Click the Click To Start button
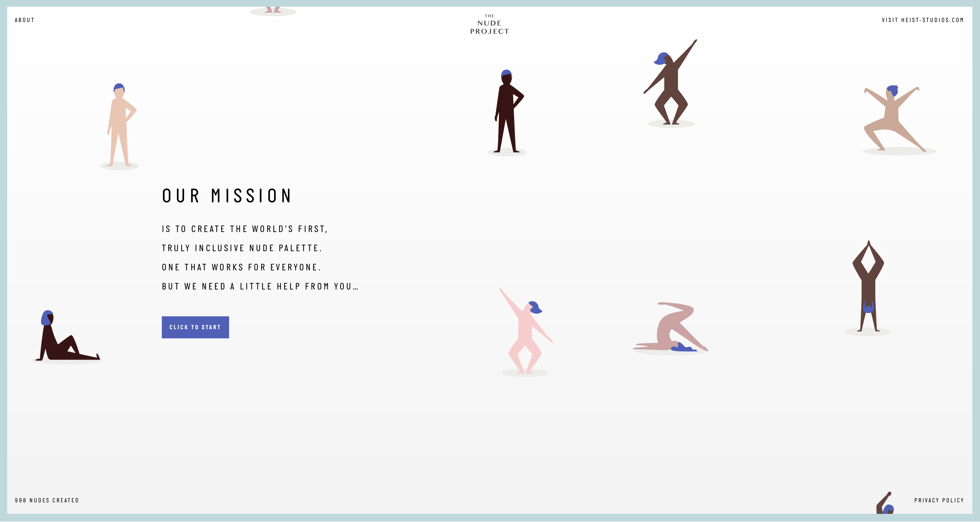980x522 pixels. (x=195, y=327)
